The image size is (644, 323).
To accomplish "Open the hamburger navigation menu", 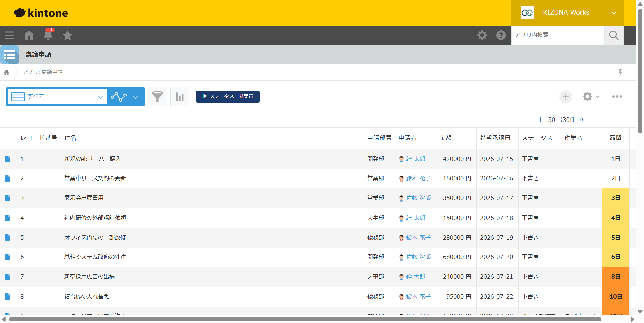I will click(10, 35).
